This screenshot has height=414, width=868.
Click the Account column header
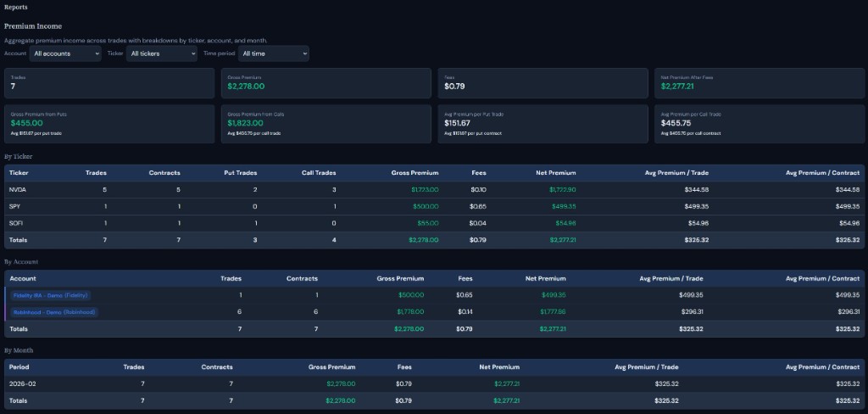pos(23,278)
